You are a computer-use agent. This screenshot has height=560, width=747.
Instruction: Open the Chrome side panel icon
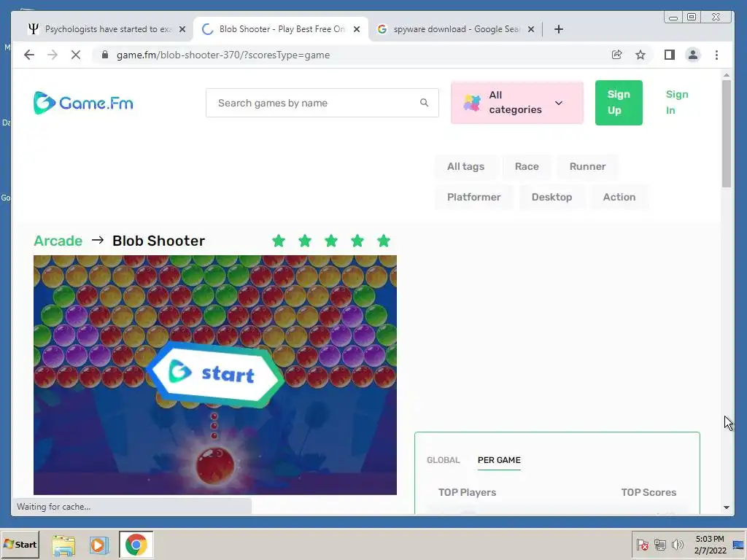(670, 55)
